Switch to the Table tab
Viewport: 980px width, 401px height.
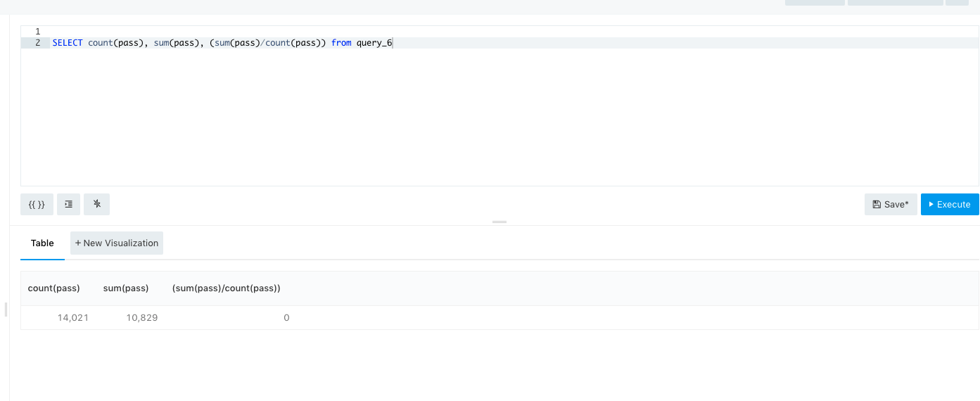point(42,243)
